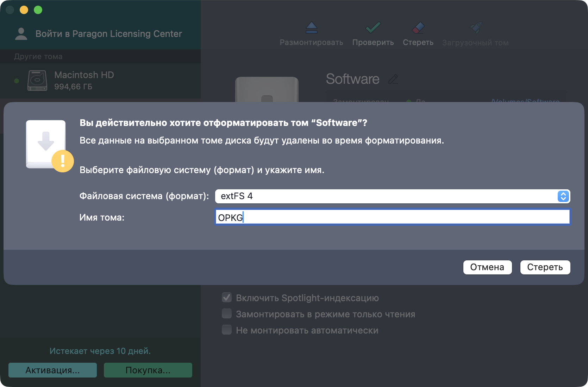Click the yellow minimize window button
This screenshot has height=387, width=588.
click(x=24, y=10)
